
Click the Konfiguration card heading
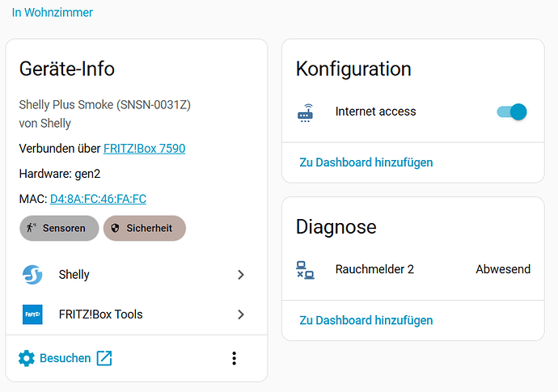353,69
